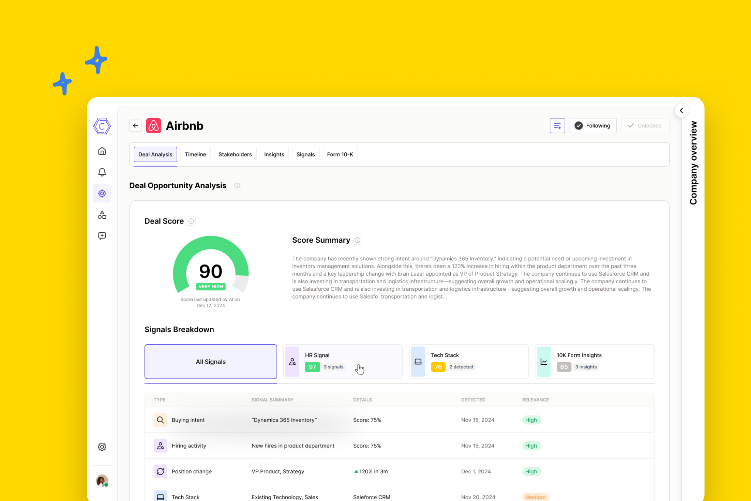Open the Form 10-K tab
Screen dimensions: 751x501
coord(340,155)
